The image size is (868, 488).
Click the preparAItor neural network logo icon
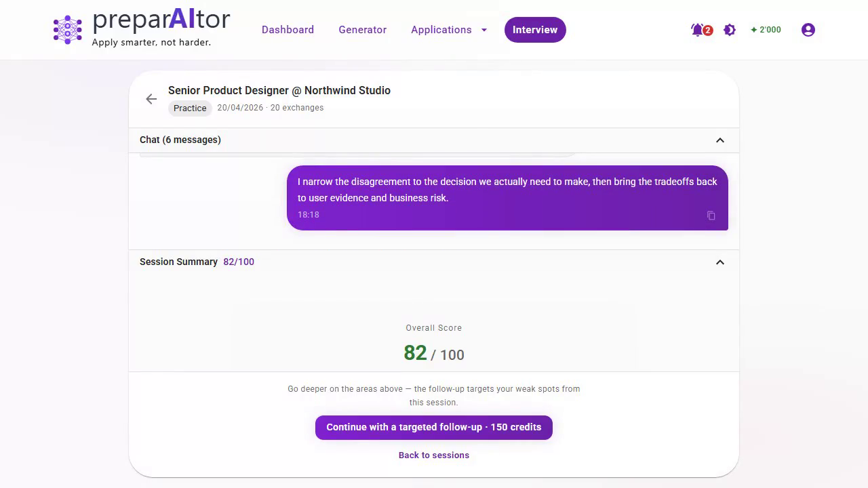(68, 30)
